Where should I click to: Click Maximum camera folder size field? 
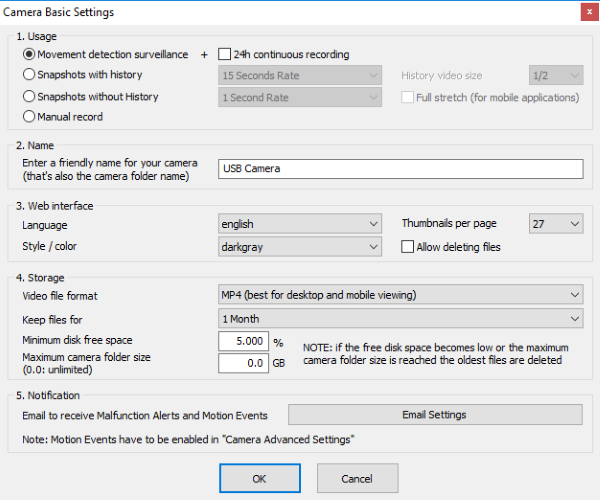pos(244,363)
